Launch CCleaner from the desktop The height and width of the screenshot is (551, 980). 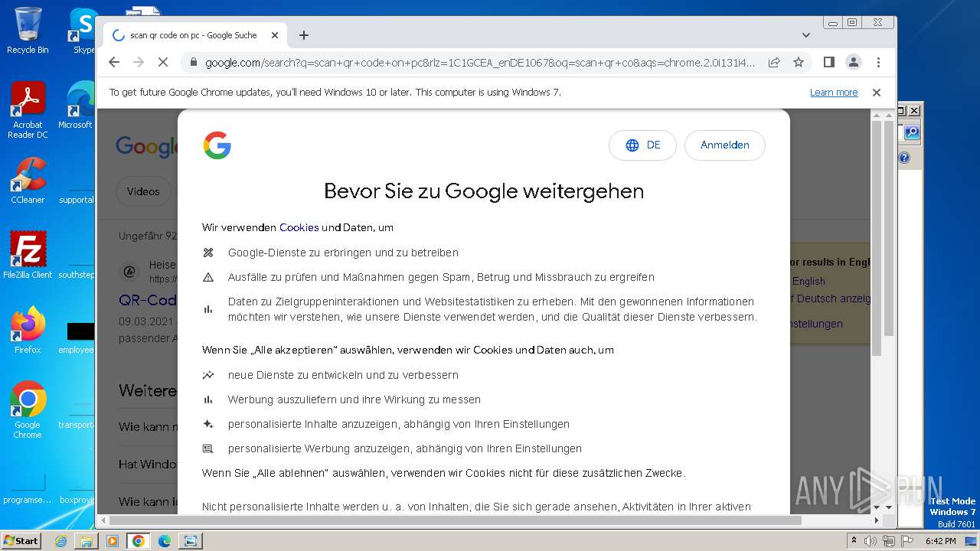coord(28,181)
